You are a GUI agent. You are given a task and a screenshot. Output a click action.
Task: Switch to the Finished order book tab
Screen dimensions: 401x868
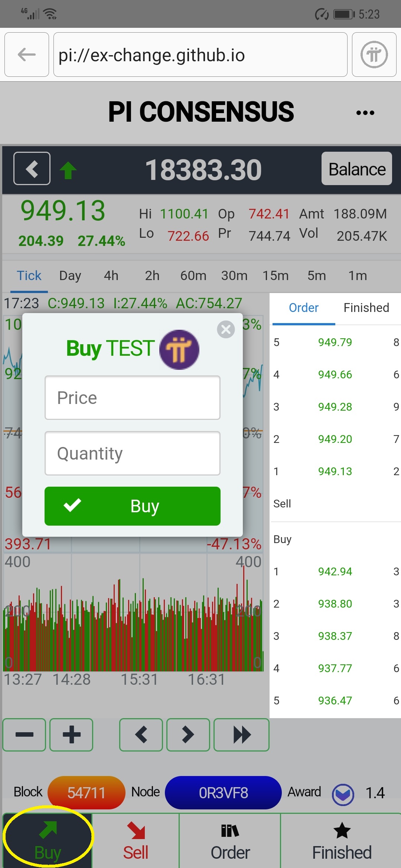pos(366,308)
